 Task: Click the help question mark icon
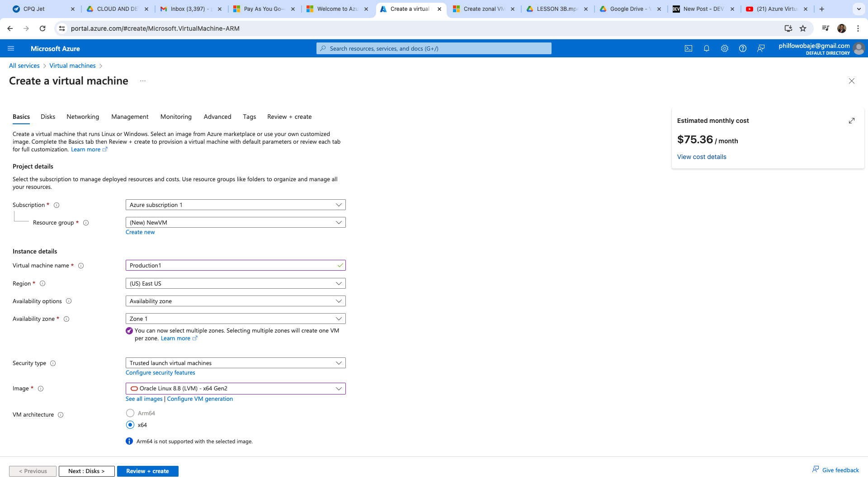(x=743, y=48)
